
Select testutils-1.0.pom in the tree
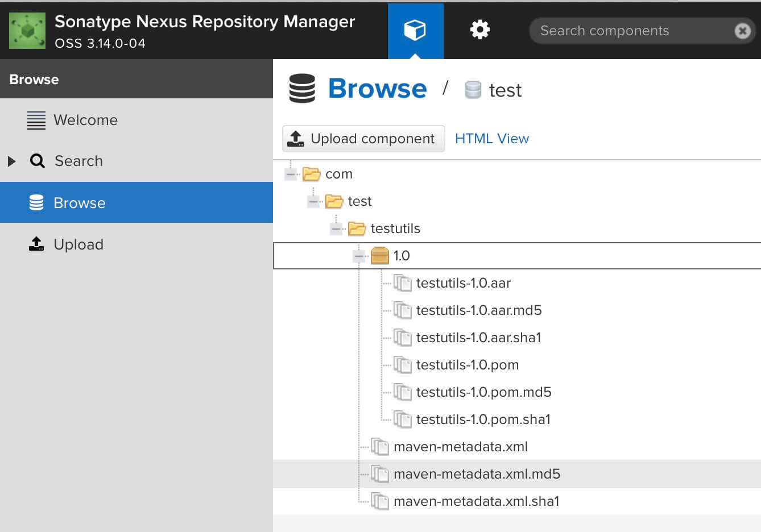click(x=467, y=365)
